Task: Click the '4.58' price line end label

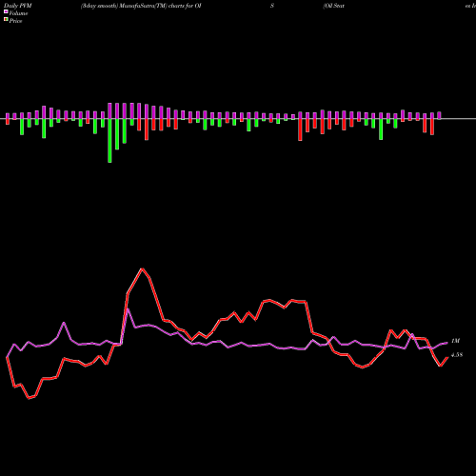Action: click(x=457, y=355)
